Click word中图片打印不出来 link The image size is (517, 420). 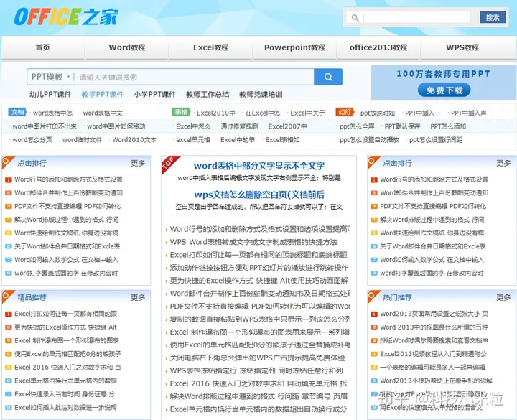(x=45, y=126)
